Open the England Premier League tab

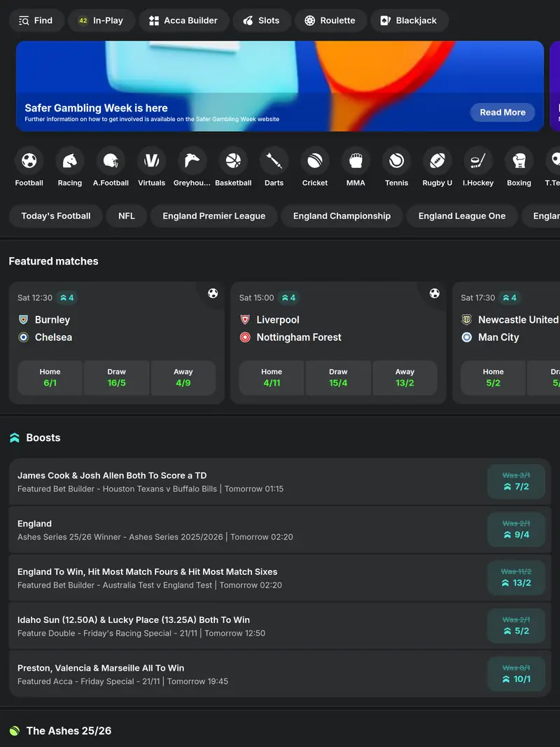[213, 216]
